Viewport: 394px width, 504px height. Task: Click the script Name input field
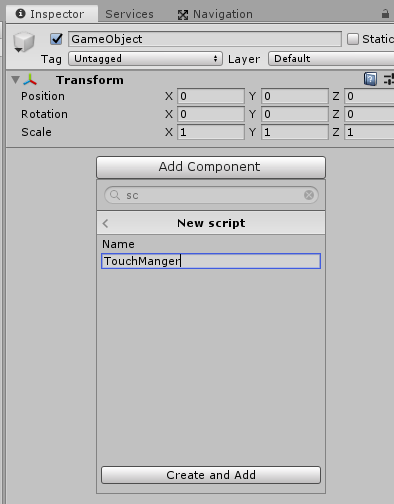click(211, 261)
